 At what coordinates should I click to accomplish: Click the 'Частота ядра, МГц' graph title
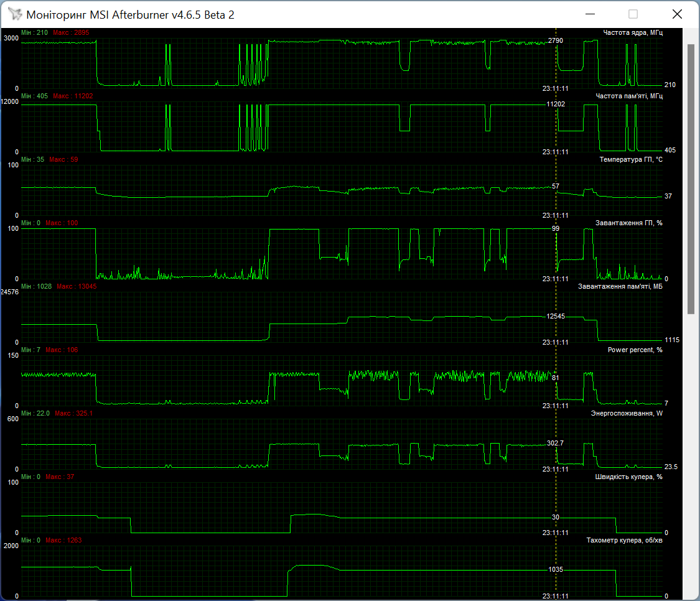[633, 32]
